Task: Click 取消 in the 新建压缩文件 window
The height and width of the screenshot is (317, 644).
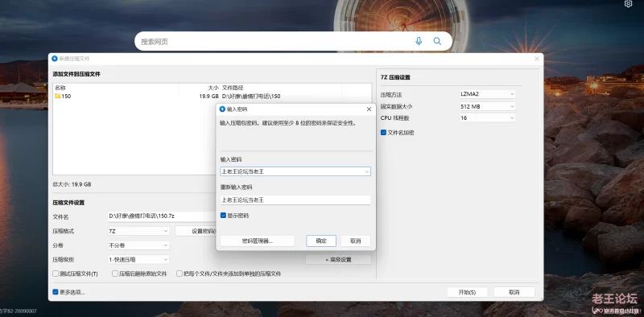Action: pos(514,292)
